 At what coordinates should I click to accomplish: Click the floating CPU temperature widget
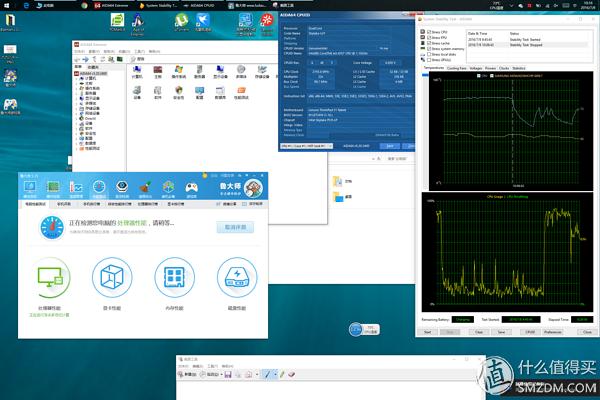(364, 329)
